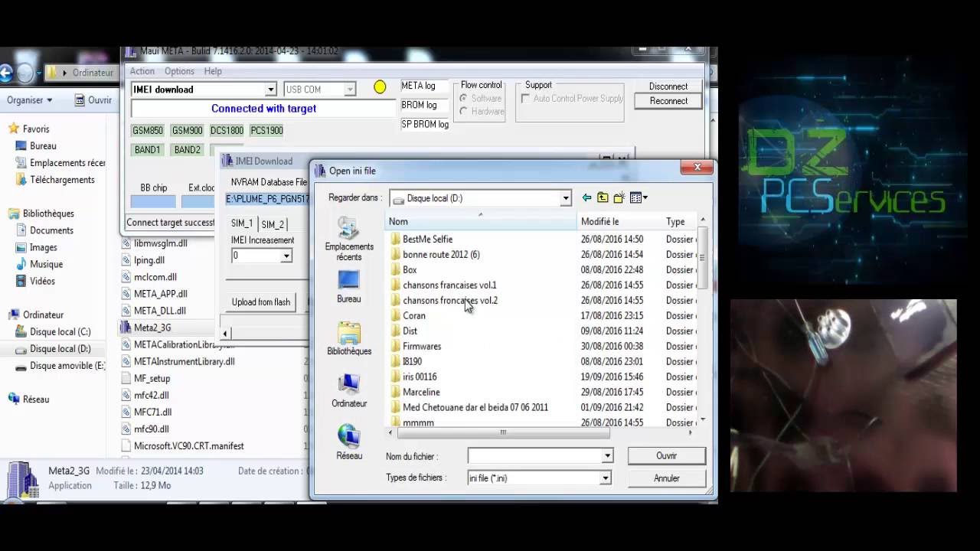Go back using the green arrow icon
Screen dimensions: 980x551
(x=586, y=197)
